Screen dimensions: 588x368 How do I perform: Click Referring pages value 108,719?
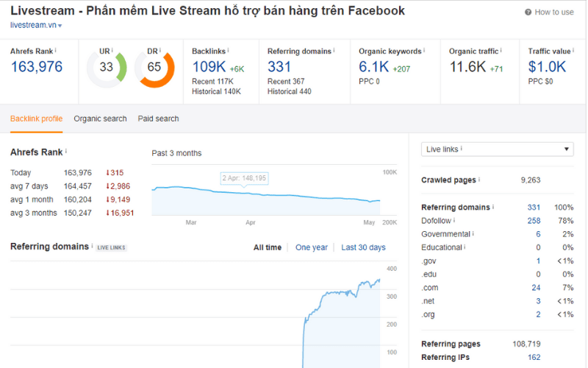(526, 344)
